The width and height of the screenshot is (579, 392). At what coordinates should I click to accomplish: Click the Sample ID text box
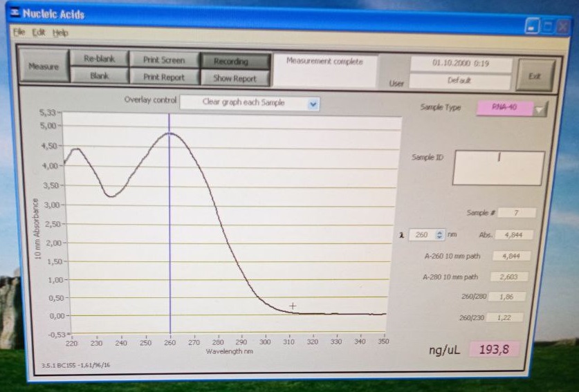(x=498, y=168)
